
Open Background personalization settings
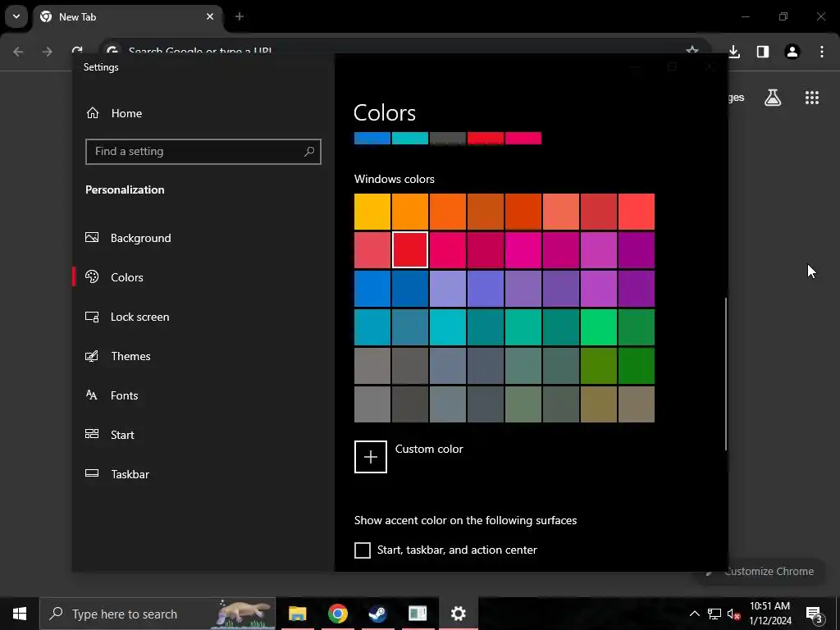click(x=128, y=238)
